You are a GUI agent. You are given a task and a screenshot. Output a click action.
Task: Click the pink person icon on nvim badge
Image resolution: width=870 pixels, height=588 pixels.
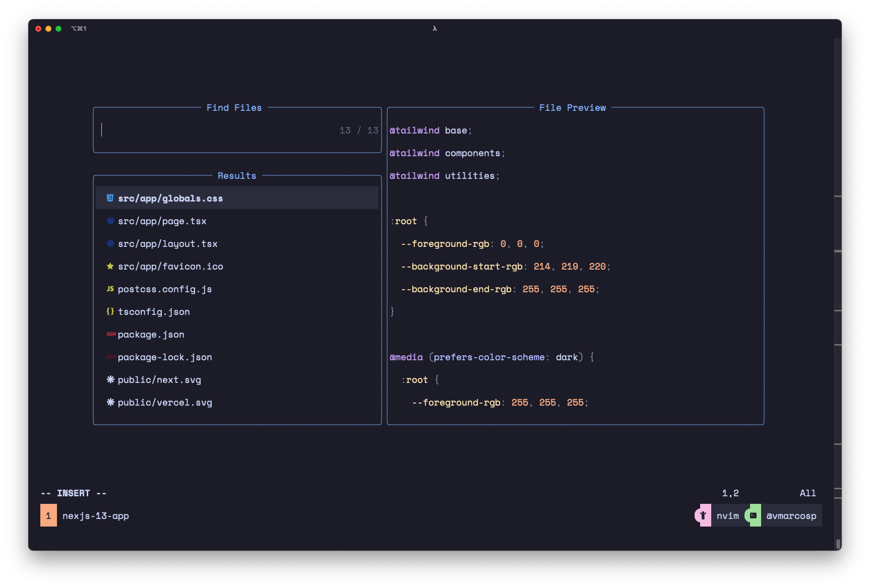(x=702, y=515)
